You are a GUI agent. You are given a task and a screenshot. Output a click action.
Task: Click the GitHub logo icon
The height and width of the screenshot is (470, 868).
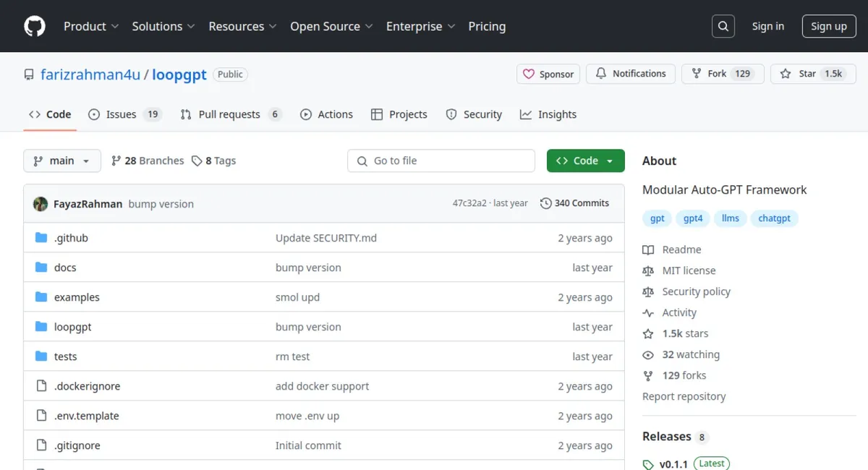pos(35,26)
